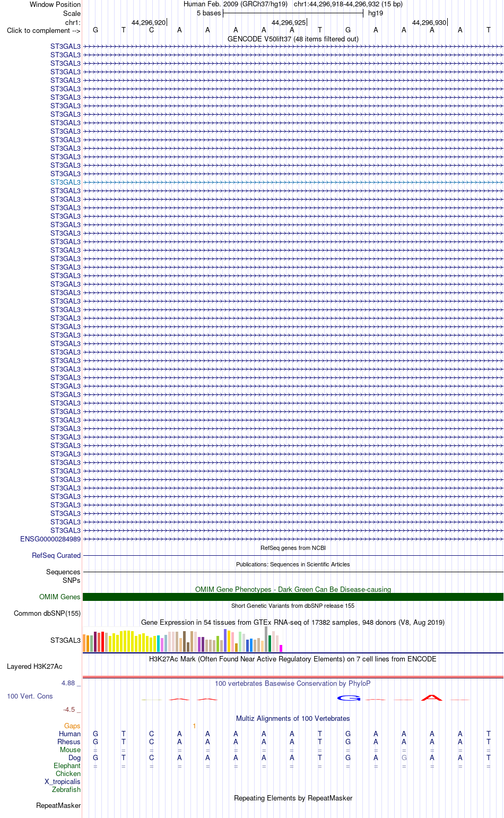Click the 4.88 upper scale value

click(68, 683)
